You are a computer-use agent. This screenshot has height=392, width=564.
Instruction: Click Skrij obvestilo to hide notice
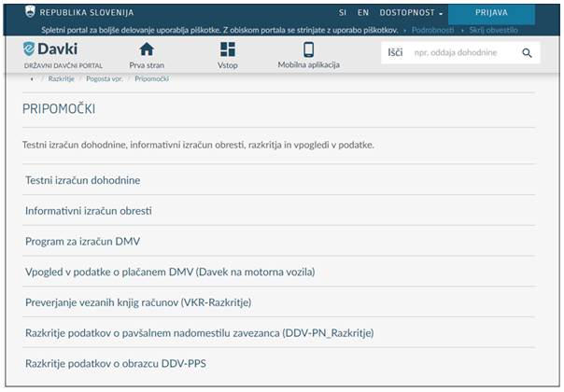(x=493, y=30)
